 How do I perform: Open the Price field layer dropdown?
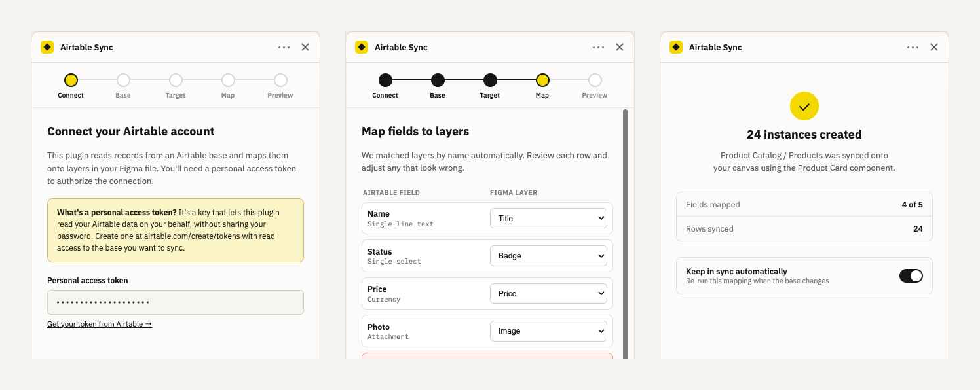pos(548,293)
